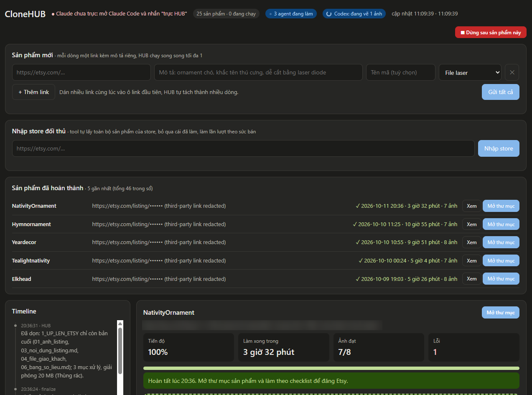Image resolution: width=532 pixels, height=395 pixels.
Task: Click the Etsy listing link in Yeardecor row
Action: click(x=159, y=242)
